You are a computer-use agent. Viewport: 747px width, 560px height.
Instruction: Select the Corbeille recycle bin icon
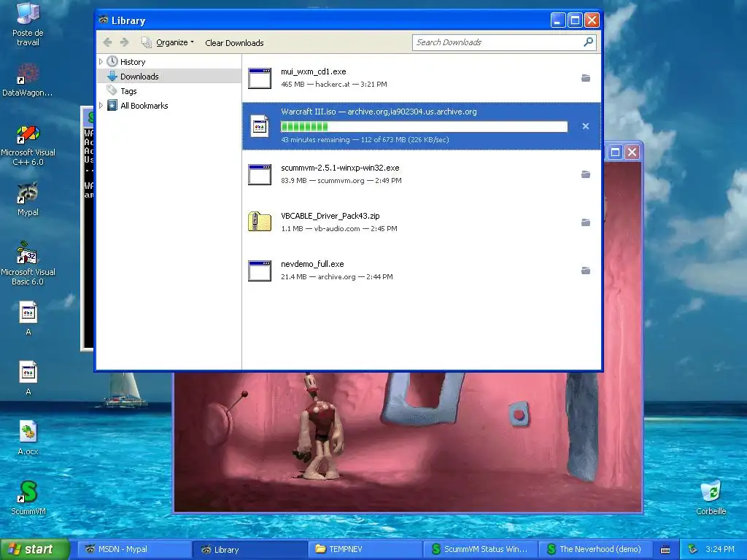(711, 498)
